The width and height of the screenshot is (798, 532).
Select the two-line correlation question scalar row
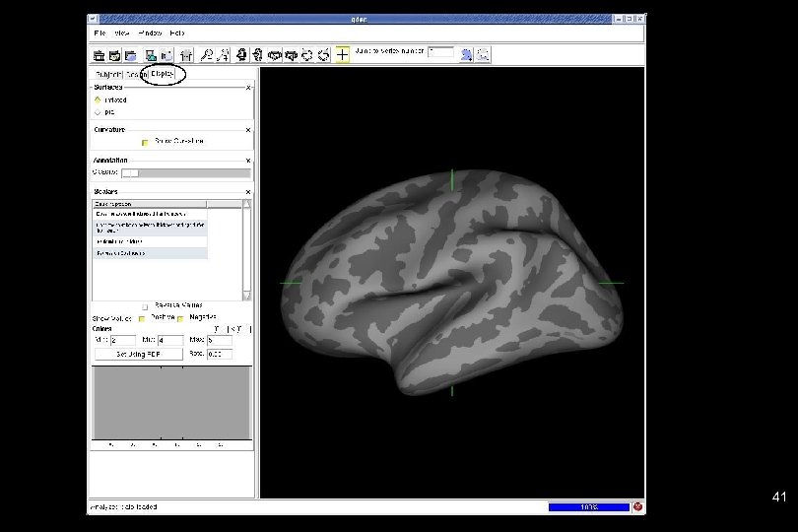point(150,228)
